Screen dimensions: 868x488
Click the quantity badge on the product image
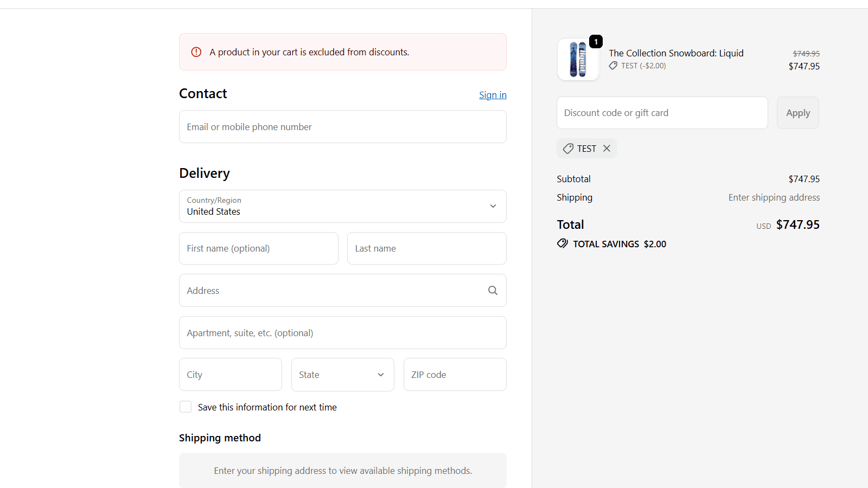point(595,41)
